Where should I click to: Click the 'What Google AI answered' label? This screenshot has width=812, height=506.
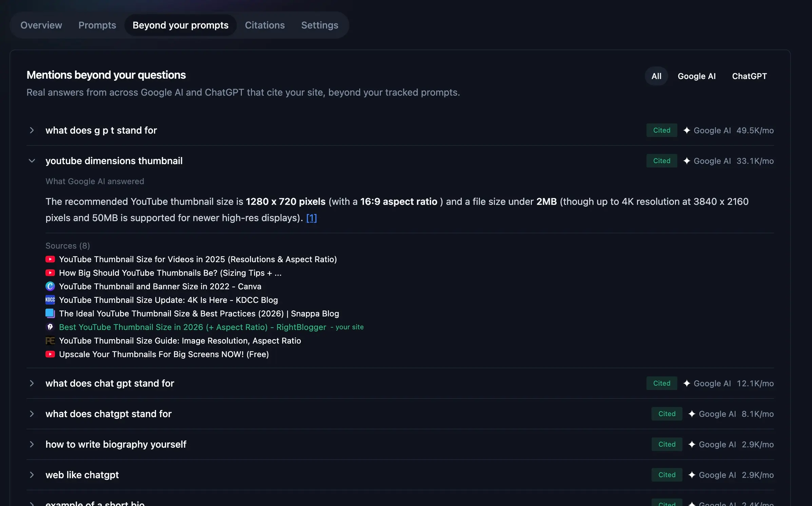click(95, 181)
